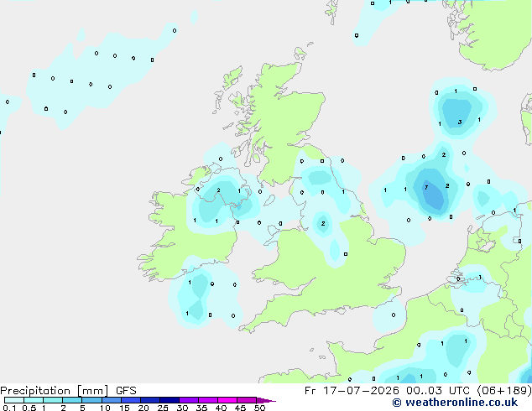Click the '3' precipitation value on the map
Image resolution: width=532 pixels, height=411 pixels.
(x=460, y=122)
